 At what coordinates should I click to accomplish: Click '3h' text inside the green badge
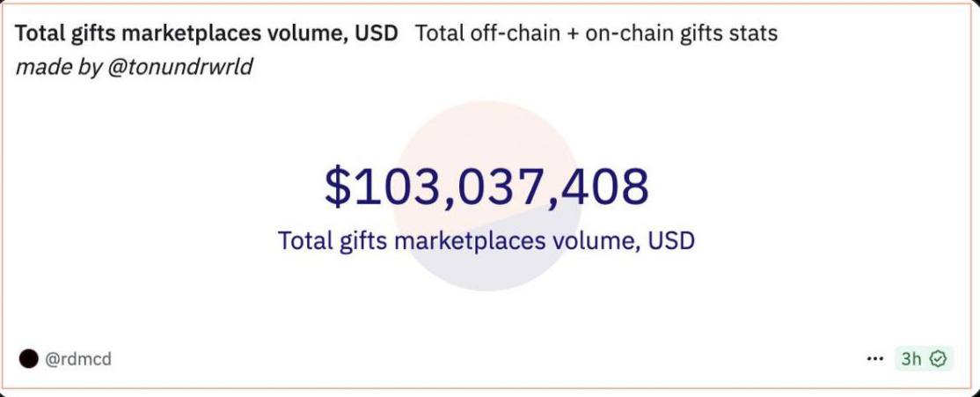click(911, 359)
